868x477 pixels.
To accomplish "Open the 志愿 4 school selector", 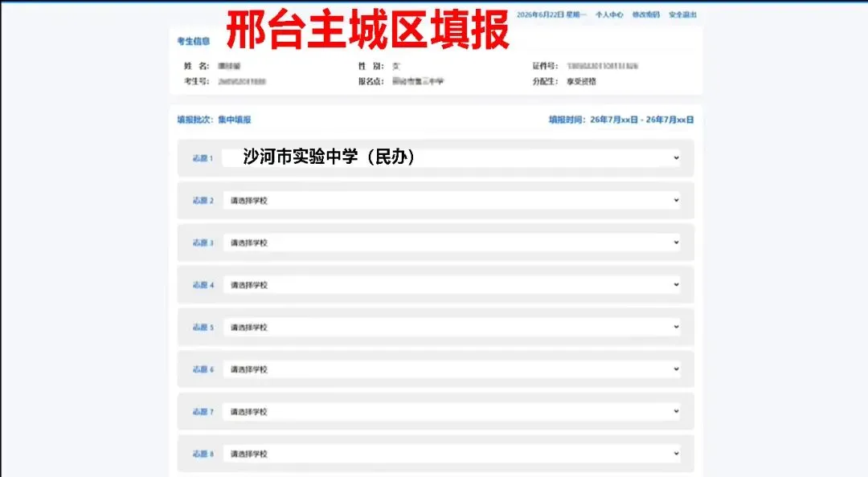I will pyautogui.click(x=452, y=284).
